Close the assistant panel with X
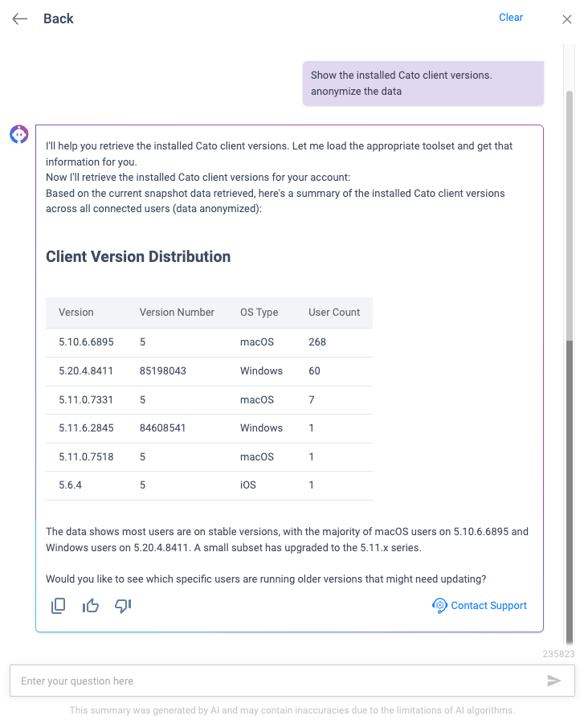This screenshot has height=728, width=588. tap(567, 19)
